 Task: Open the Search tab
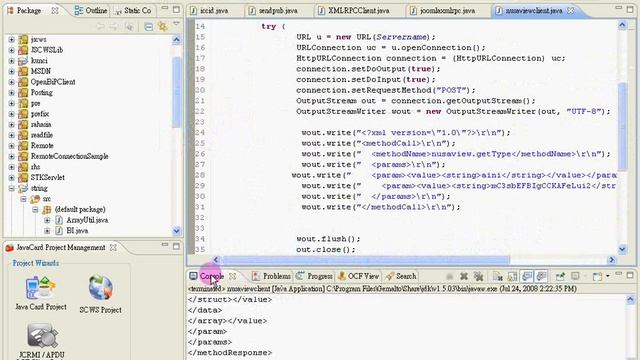click(x=401, y=276)
